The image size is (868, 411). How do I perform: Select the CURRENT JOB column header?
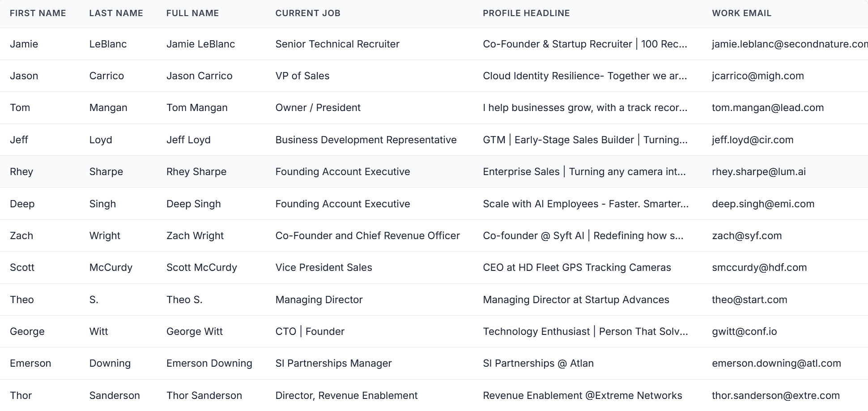308,13
